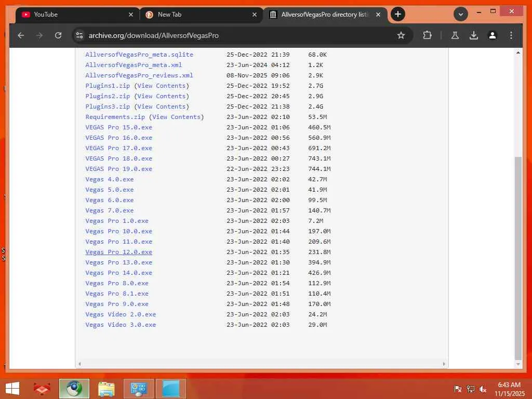The width and height of the screenshot is (532, 399).
Task: Click the scrollbar up arrow
Action: coord(518,52)
